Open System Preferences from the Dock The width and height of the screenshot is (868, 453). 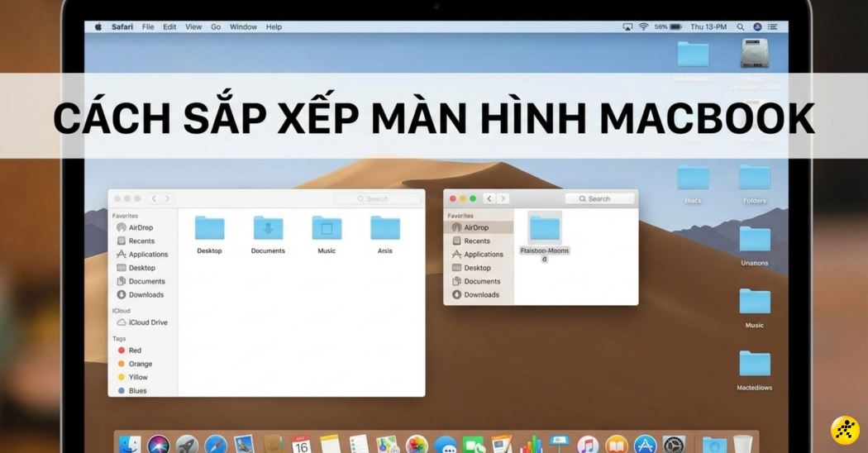click(x=675, y=446)
